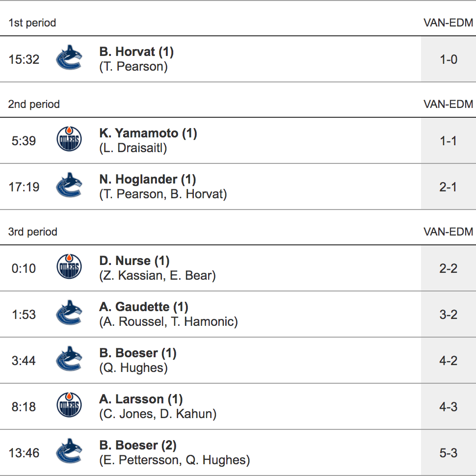
Task: Click Canucks logo at 13:46 Boeser goal
Action: [69, 452]
